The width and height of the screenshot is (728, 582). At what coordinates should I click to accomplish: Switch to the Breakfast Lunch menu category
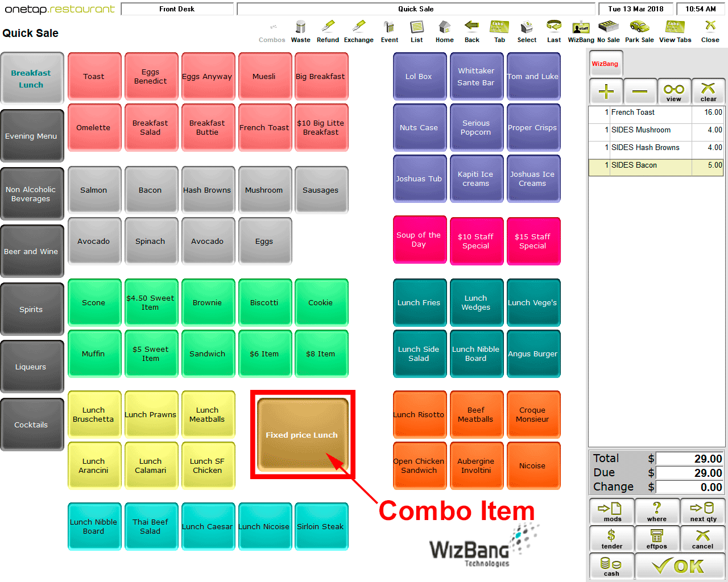[x=31, y=78]
